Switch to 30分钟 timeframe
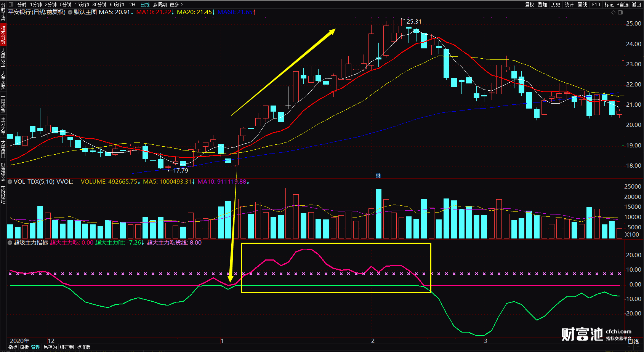Viewport: 644px width, 352px height. click(99, 5)
